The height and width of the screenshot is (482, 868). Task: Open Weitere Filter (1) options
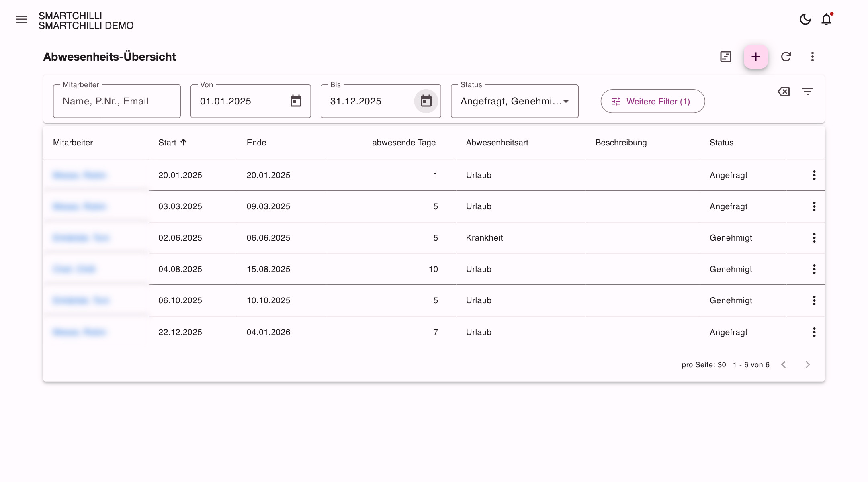click(x=653, y=101)
